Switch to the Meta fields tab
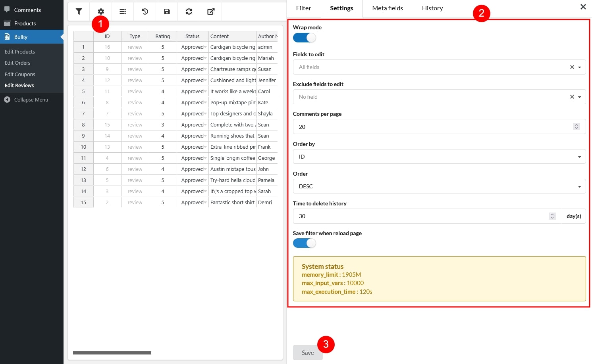The width and height of the screenshot is (592, 364). pyautogui.click(x=387, y=8)
